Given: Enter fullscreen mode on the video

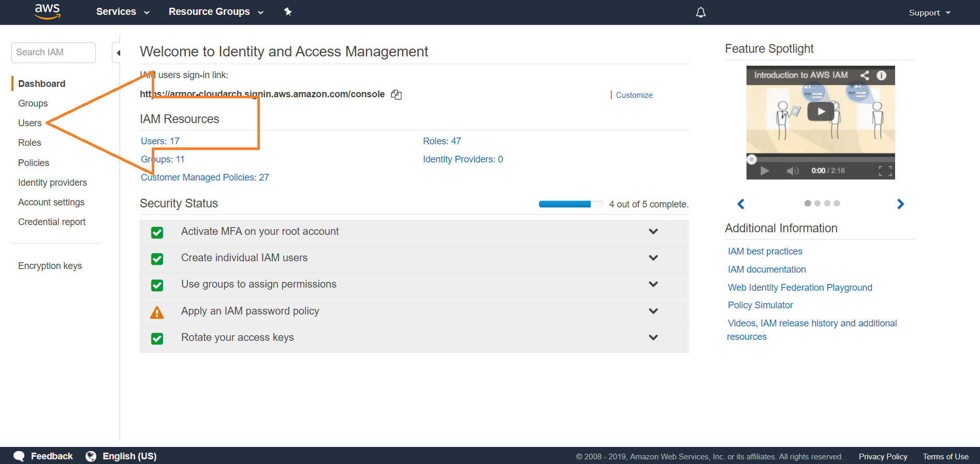Looking at the screenshot, I should 885,171.
